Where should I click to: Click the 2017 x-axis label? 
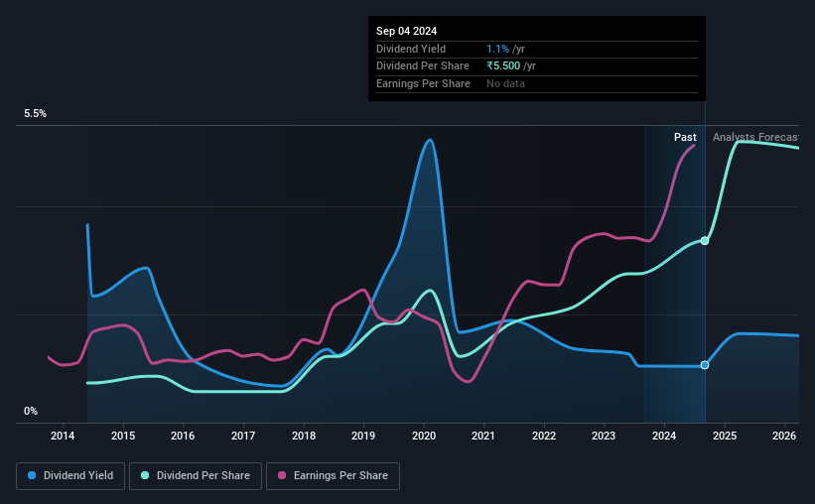[243, 436]
